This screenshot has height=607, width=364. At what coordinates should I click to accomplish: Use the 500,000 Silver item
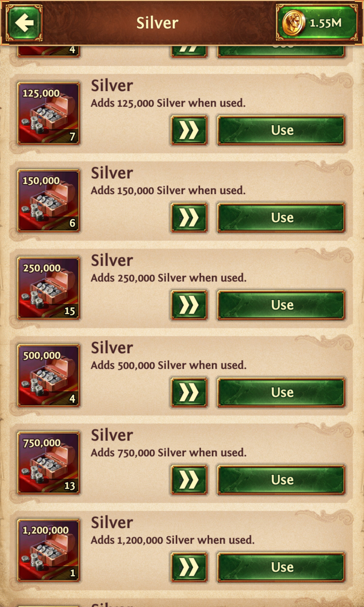pos(281,392)
